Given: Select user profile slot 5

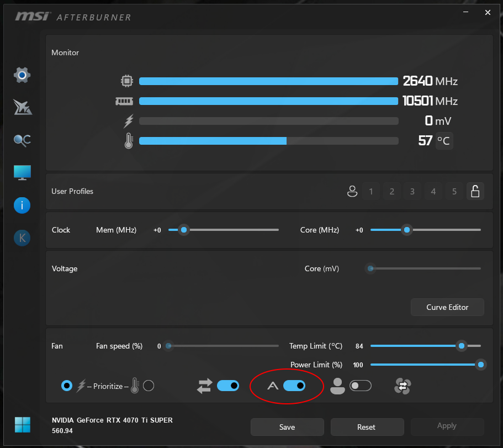Looking at the screenshot, I should click(x=454, y=192).
